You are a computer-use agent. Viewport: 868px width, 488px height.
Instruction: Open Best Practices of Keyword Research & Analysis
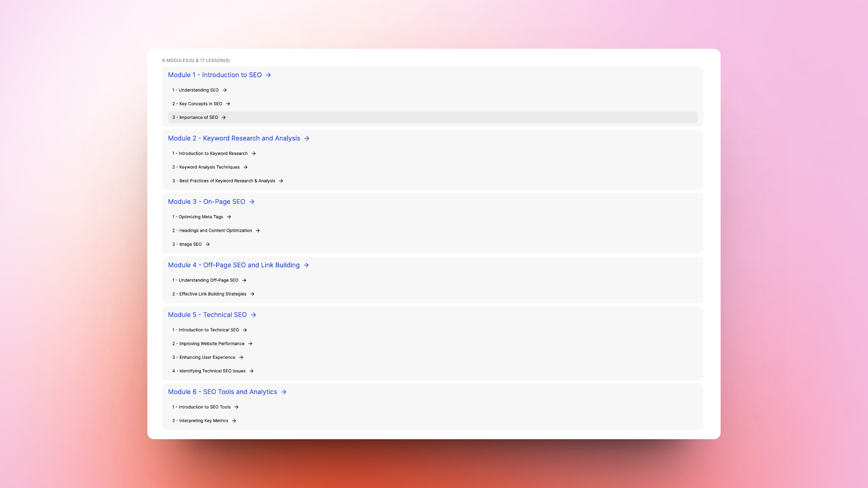click(223, 181)
